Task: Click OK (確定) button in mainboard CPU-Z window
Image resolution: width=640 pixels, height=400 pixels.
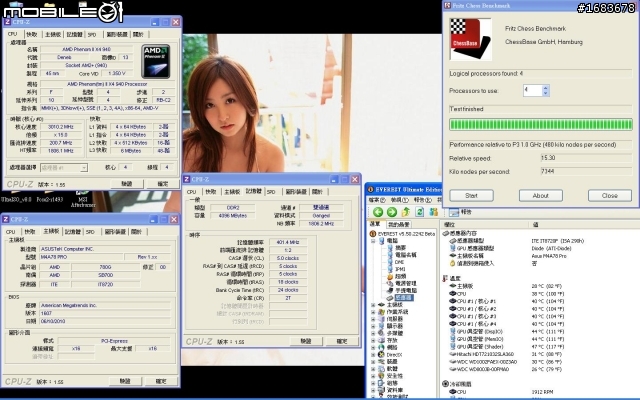Action: 161,381
